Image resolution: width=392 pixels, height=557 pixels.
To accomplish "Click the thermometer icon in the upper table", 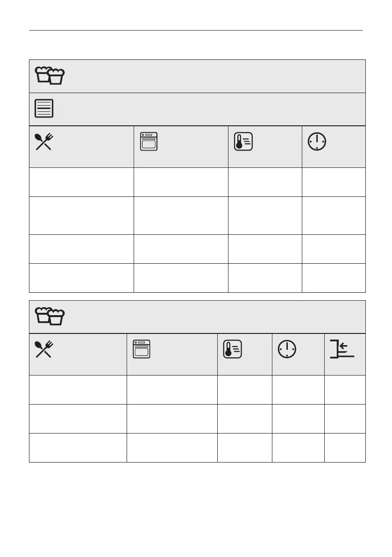I will 243,141.
